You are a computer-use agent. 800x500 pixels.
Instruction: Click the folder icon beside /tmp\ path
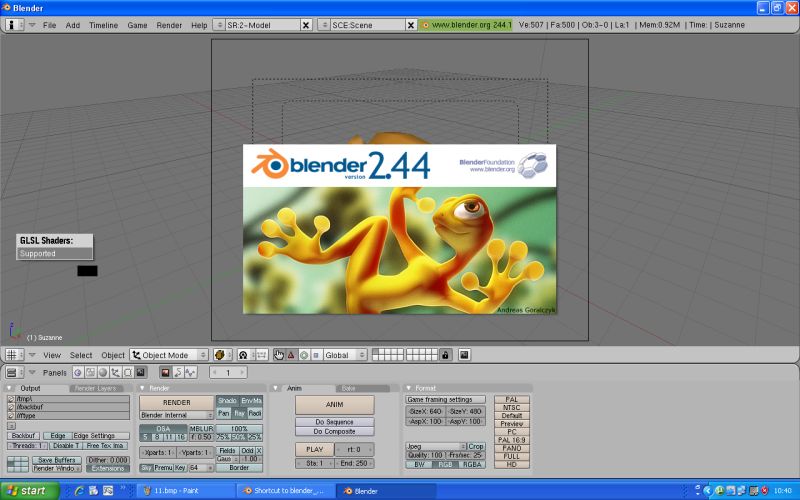pos(11,399)
